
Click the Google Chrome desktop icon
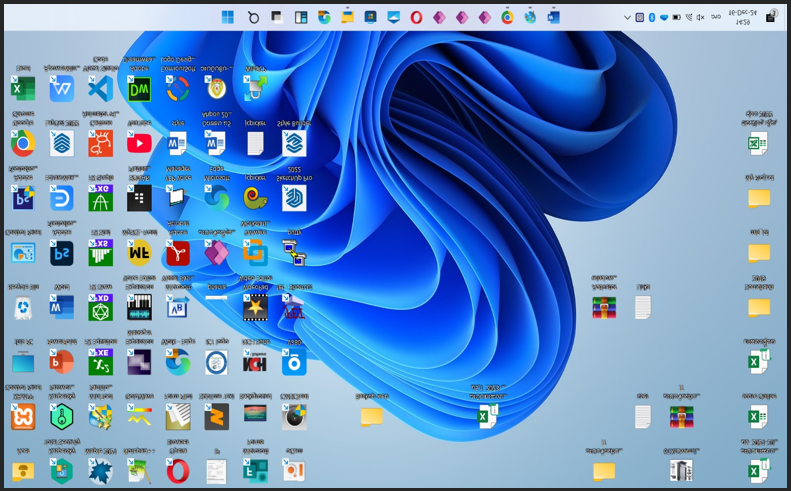[22, 144]
